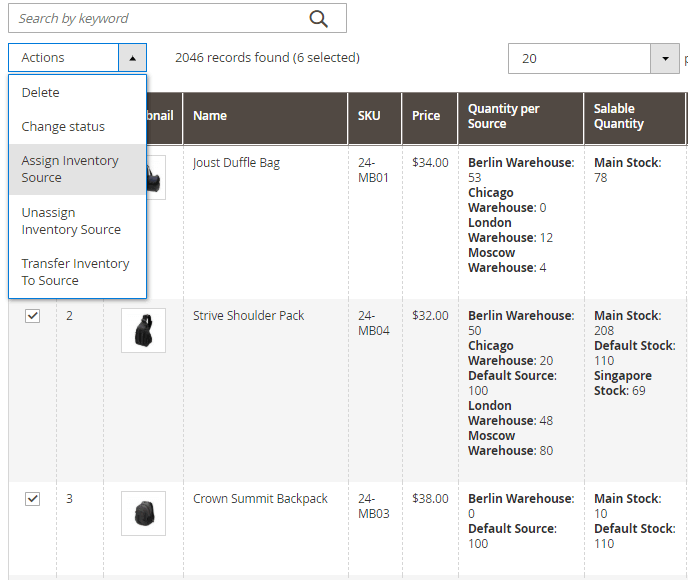Sort by the SKU column header
The width and height of the screenshot is (688, 580).
(369, 116)
